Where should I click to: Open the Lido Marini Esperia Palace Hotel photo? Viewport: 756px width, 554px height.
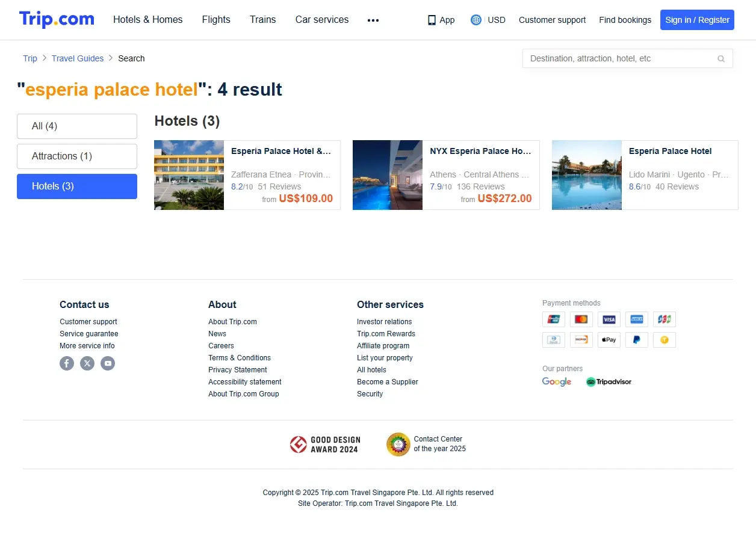[x=587, y=175]
